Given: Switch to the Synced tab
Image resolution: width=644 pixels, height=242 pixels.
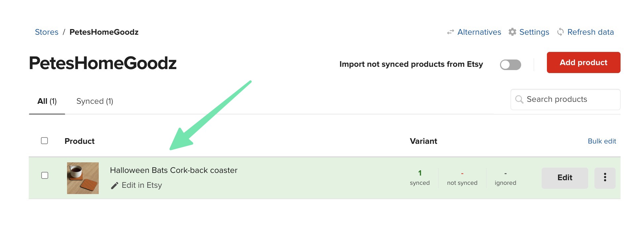Looking at the screenshot, I should (x=94, y=101).
